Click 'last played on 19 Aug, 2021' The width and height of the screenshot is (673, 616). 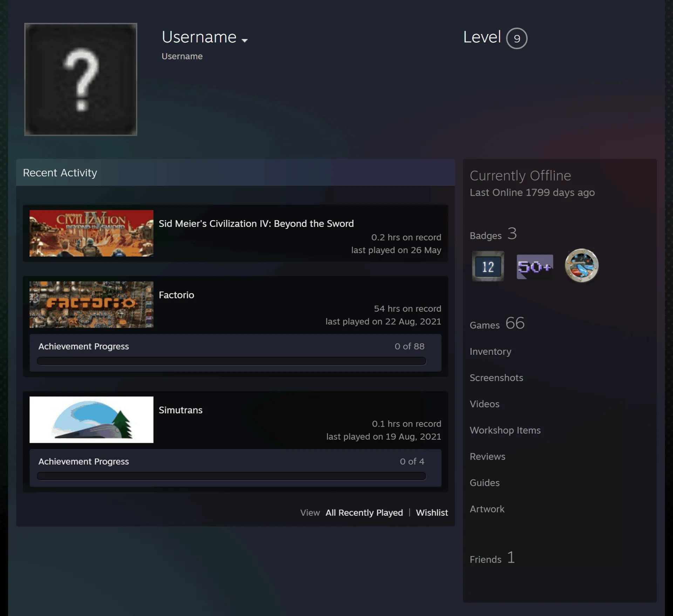pos(383,436)
